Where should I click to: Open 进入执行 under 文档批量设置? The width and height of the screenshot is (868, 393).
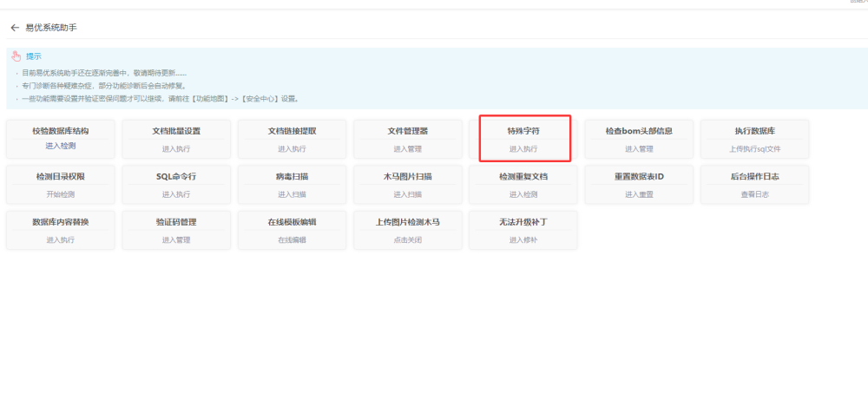pyautogui.click(x=176, y=149)
